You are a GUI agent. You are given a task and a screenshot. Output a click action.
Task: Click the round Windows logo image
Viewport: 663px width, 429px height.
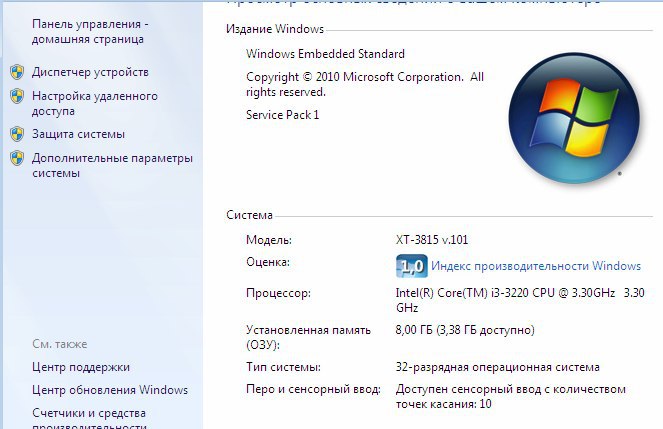pos(574,118)
